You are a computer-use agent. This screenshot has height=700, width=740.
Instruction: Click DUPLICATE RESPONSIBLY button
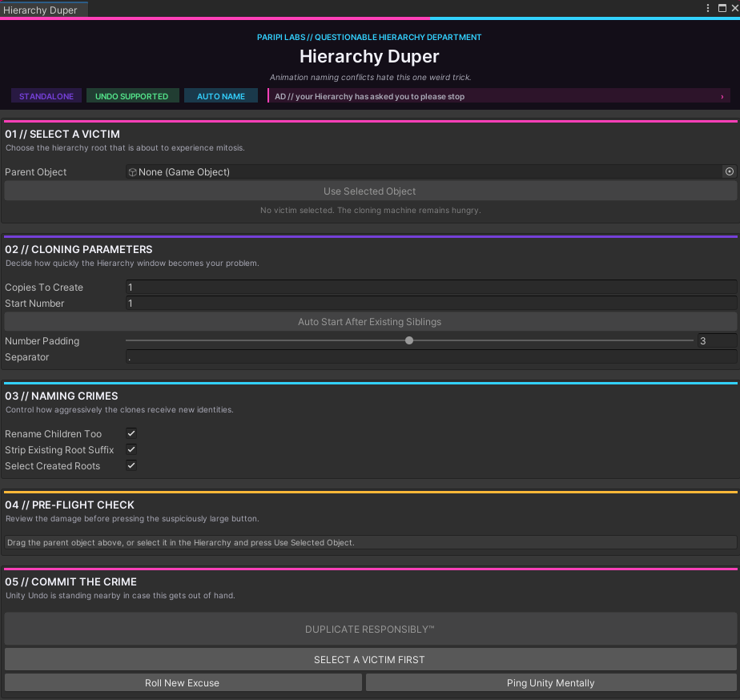click(370, 629)
